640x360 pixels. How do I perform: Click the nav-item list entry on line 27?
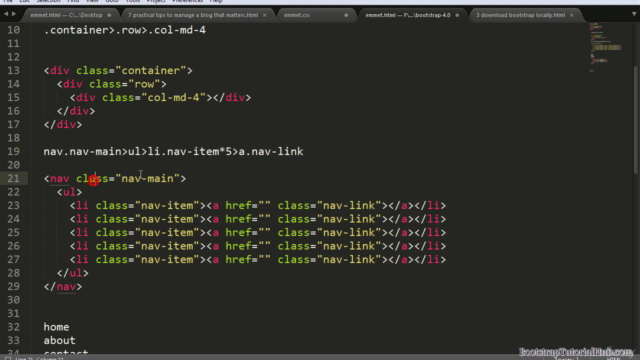(x=258, y=259)
